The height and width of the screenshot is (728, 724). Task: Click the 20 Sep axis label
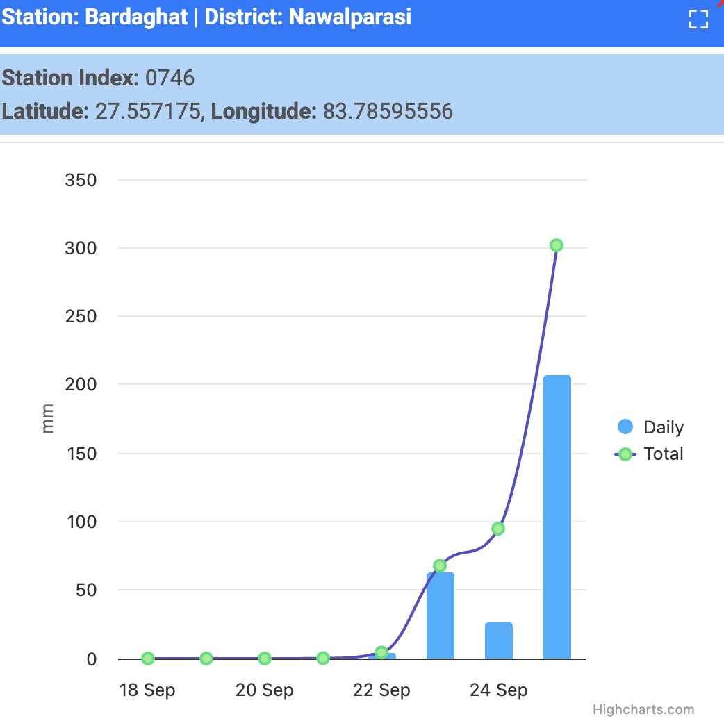pos(265,690)
